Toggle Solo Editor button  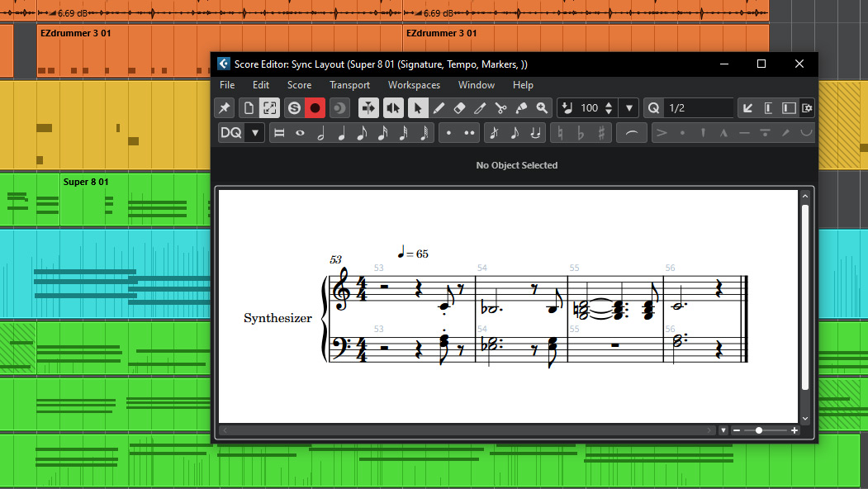point(293,108)
